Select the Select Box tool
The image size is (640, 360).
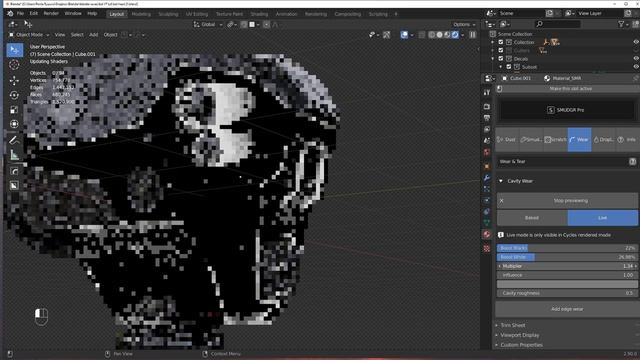tap(14, 50)
